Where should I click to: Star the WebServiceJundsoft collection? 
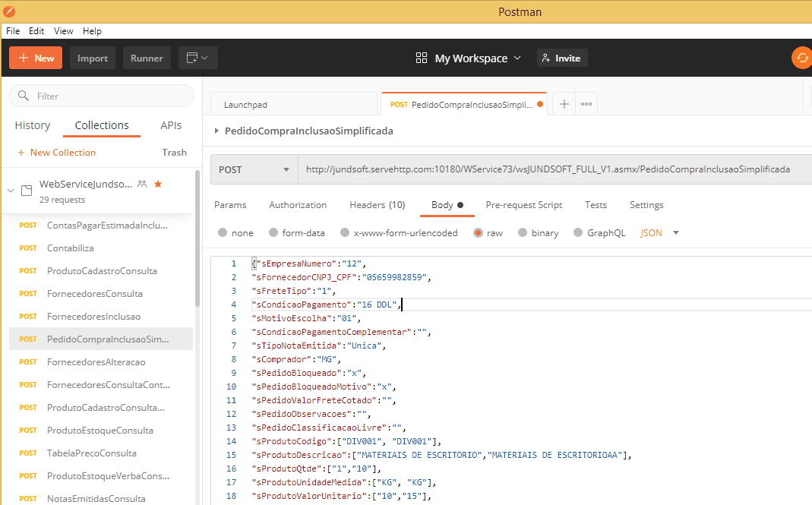tap(158, 184)
